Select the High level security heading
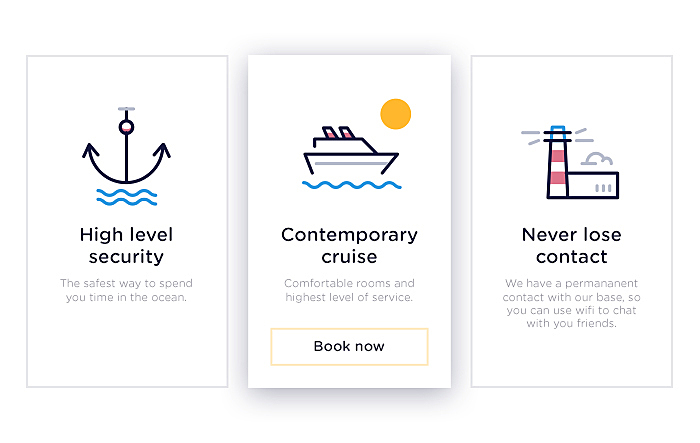 [x=126, y=246]
